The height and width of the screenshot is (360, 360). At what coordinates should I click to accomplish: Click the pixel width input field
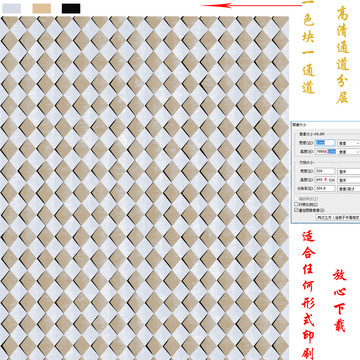[x=325, y=143]
